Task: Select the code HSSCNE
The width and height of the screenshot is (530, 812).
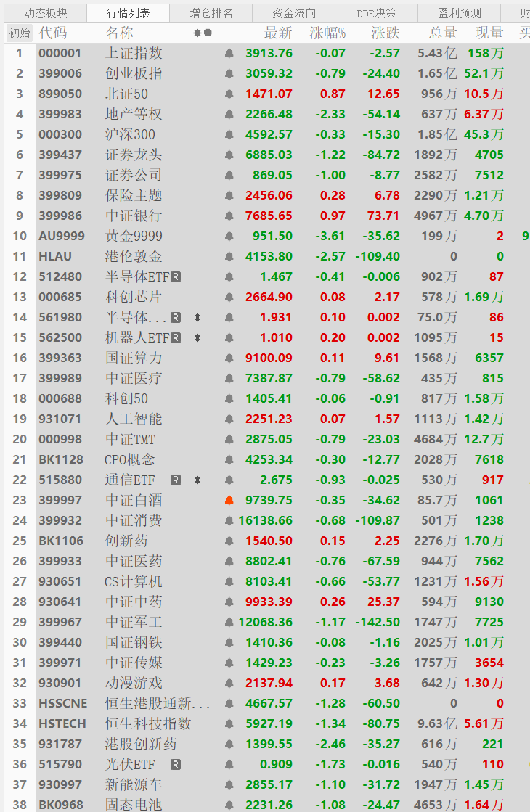Action: point(62,704)
